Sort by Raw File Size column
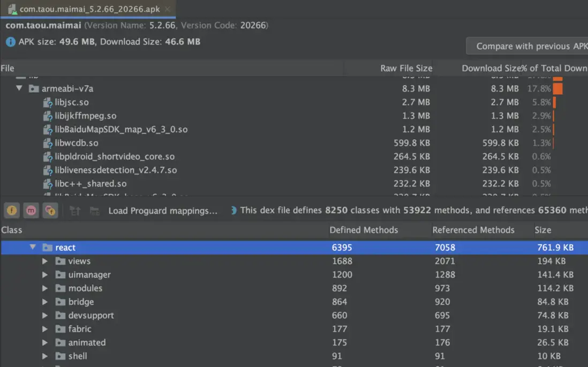Viewport: 588px width, 367px height. click(406, 68)
